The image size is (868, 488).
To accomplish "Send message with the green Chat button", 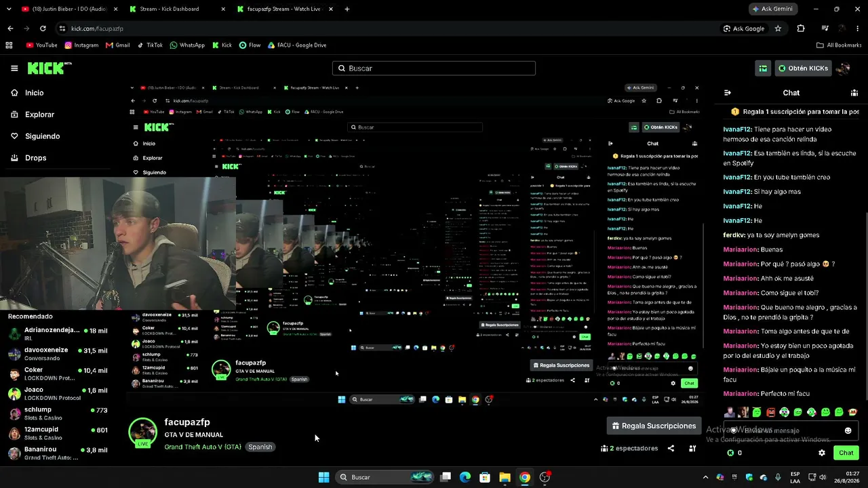I will (x=846, y=453).
